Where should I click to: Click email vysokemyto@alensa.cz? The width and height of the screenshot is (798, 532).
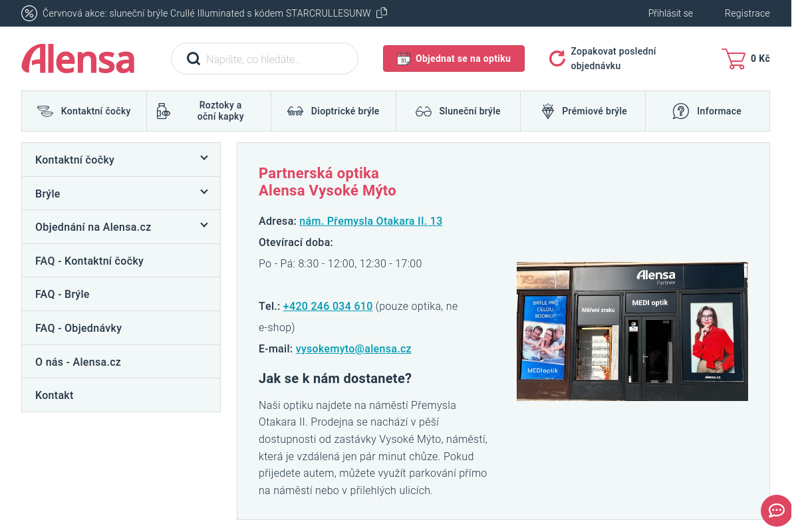point(354,348)
